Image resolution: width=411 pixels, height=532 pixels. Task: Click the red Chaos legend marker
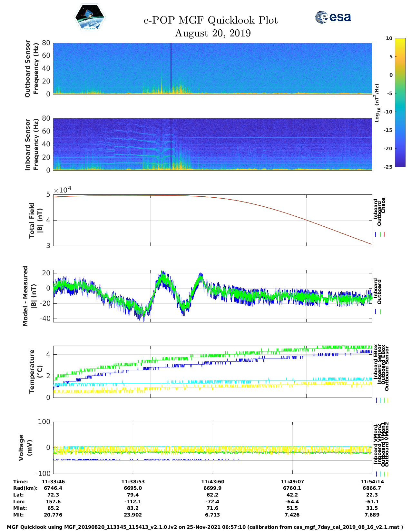384,234
